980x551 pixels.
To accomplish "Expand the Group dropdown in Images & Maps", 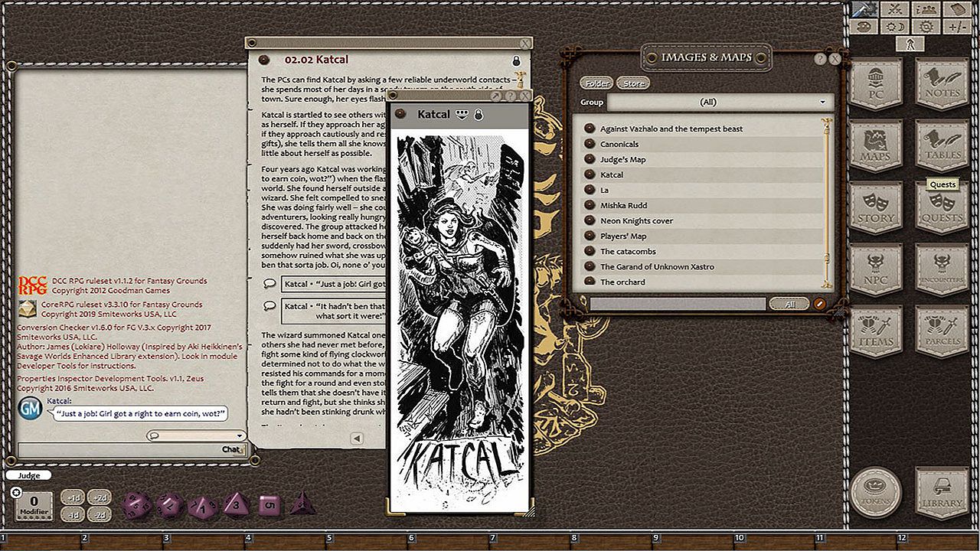I will 823,102.
